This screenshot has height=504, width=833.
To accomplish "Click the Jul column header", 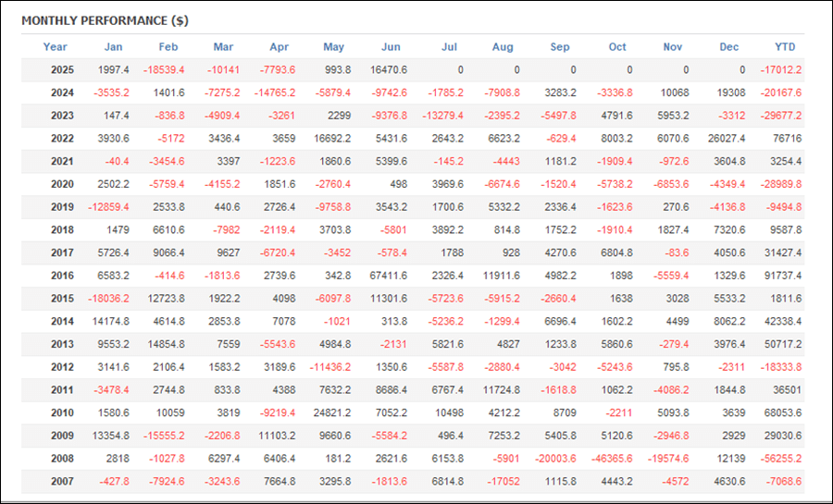I will [x=449, y=46].
